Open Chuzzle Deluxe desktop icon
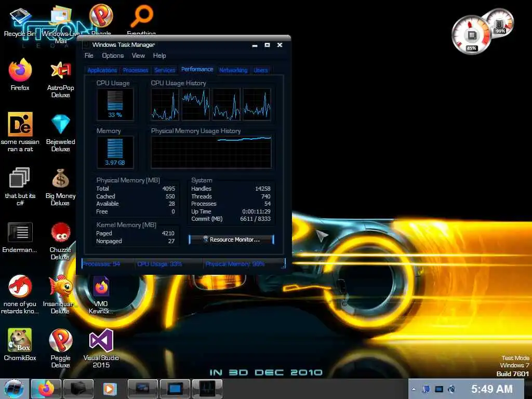Screen dimensions: 532x399 [x=60, y=241]
